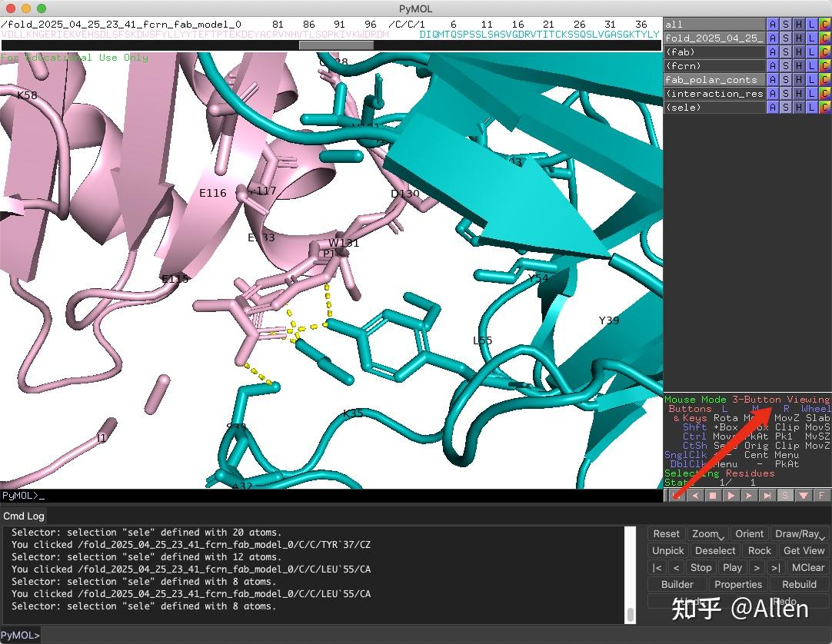Click Get View to print the view matrix
The width and height of the screenshot is (832, 644).
click(x=804, y=550)
